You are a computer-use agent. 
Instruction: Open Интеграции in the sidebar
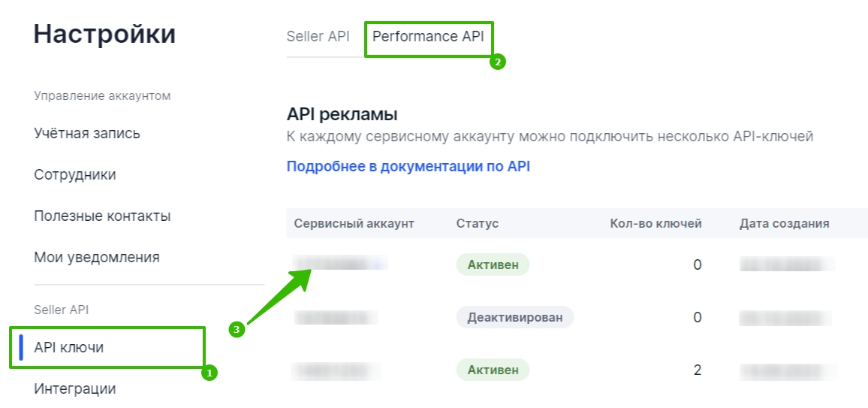75,388
